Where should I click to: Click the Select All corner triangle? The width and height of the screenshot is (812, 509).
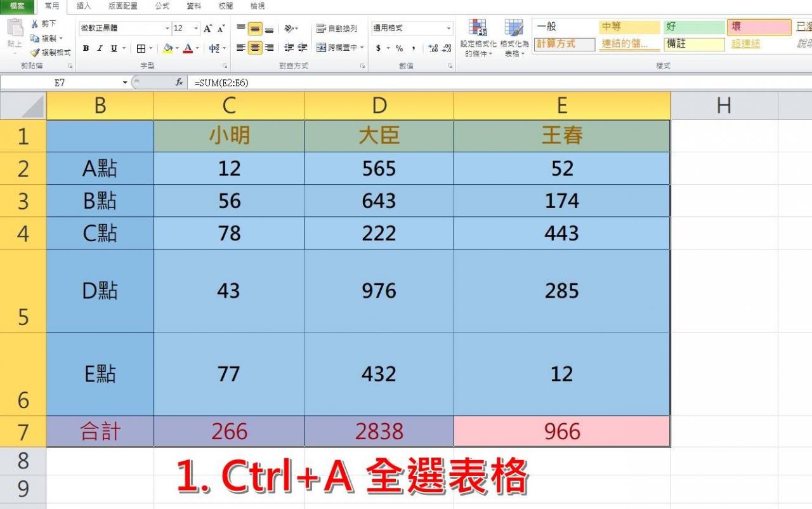(x=23, y=106)
